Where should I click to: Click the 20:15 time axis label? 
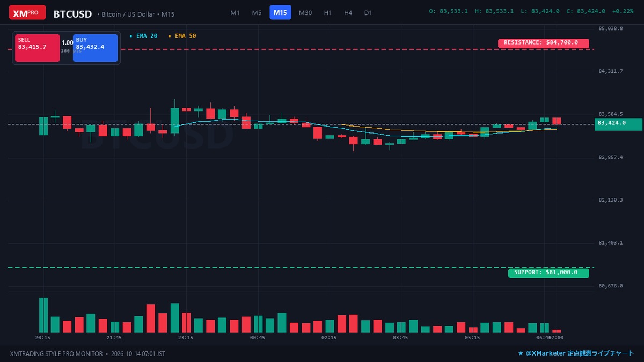tap(43, 338)
